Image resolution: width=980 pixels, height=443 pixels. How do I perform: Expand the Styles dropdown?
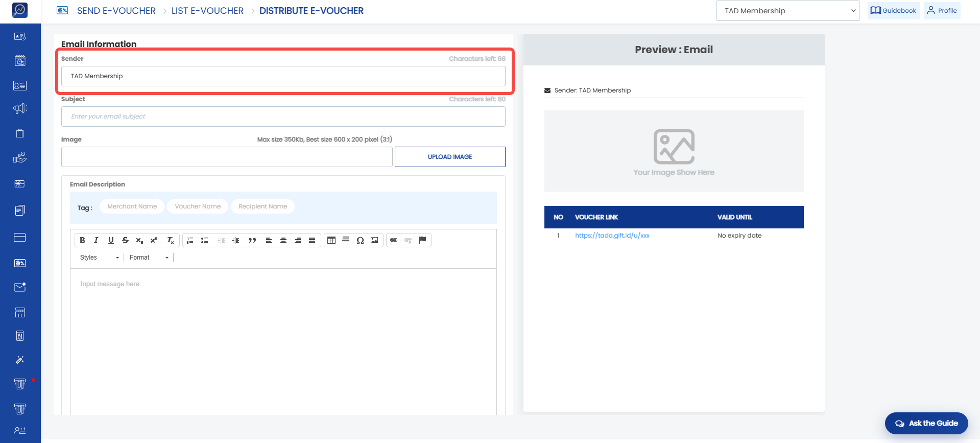pos(99,258)
